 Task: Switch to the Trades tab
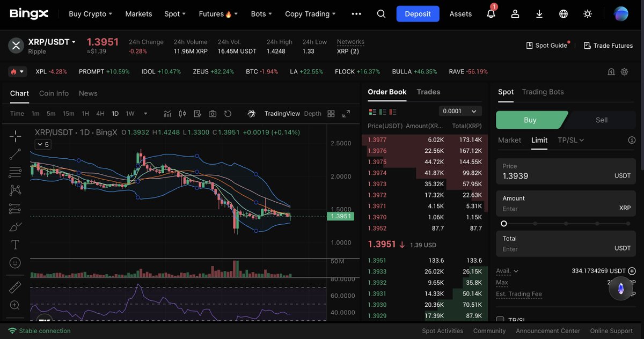(x=428, y=92)
